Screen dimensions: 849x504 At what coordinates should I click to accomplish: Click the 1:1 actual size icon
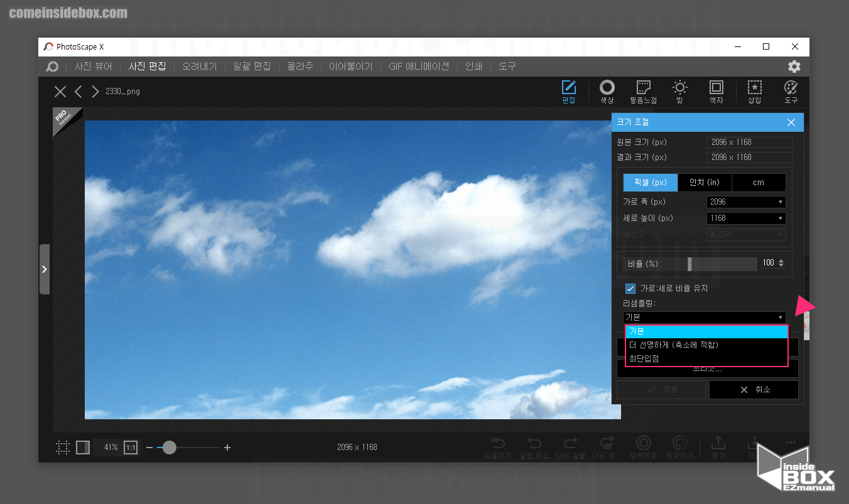[x=131, y=448]
